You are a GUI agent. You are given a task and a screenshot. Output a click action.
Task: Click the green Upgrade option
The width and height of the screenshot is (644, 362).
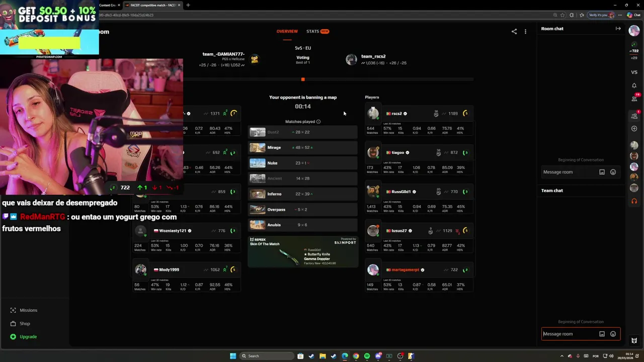[28, 337]
